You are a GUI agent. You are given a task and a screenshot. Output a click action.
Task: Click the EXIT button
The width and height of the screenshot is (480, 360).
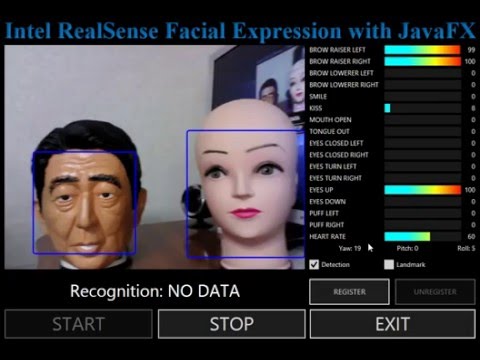coord(393,324)
